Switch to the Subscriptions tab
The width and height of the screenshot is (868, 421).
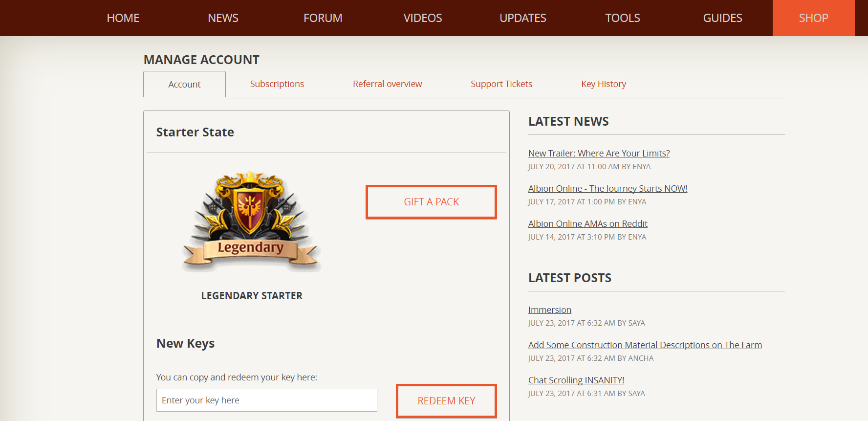(x=277, y=84)
